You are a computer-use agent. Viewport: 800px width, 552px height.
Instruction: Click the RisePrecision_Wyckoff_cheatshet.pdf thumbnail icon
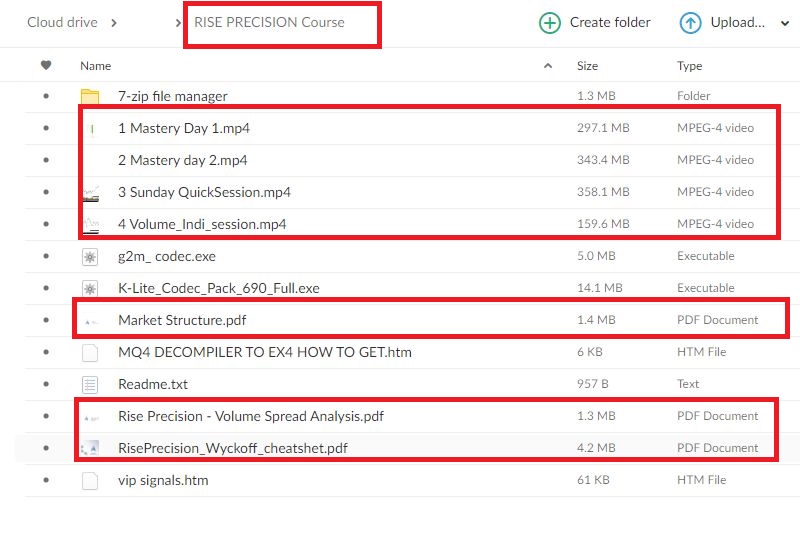[x=90, y=448]
